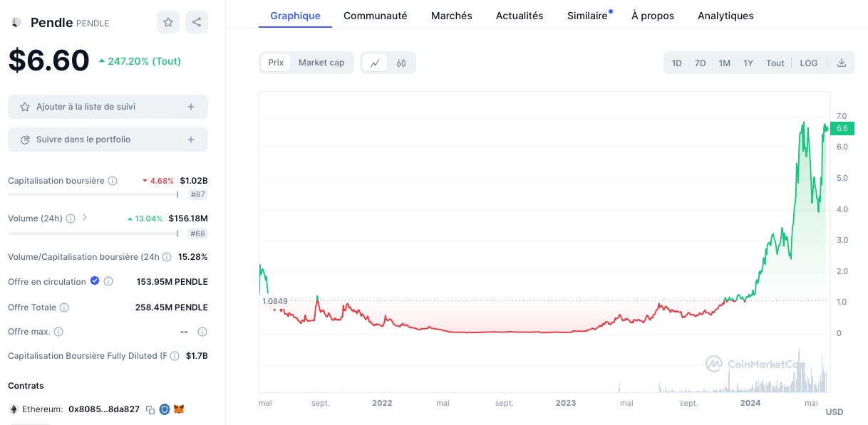This screenshot has width=868, height=425.
Task: Expand the Volume (24h) chevron
Action: pos(85,219)
